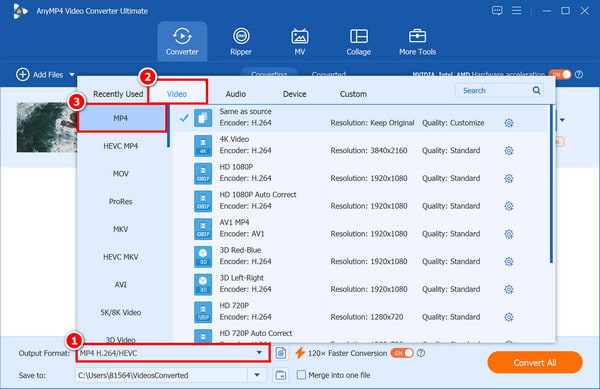The height and width of the screenshot is (389, 600).
Task: Open settings gear for Same as source
Action: coord(509,123)
